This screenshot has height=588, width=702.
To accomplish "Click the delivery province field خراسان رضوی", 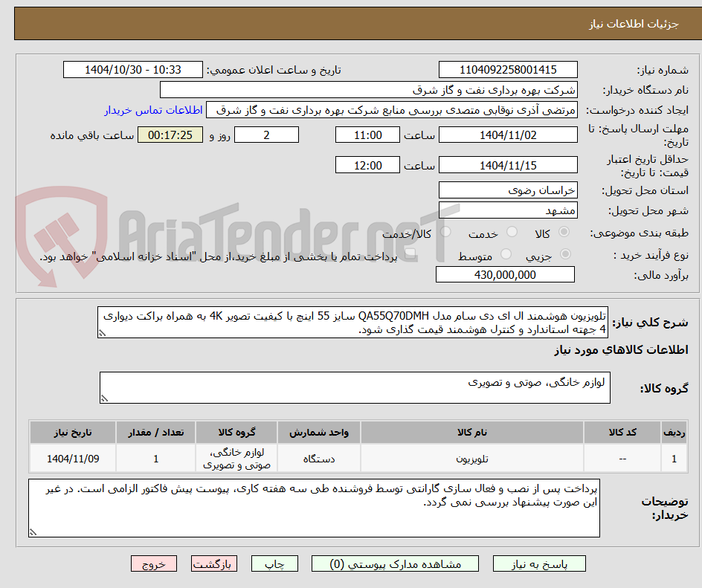I will (x=508, y=190).
